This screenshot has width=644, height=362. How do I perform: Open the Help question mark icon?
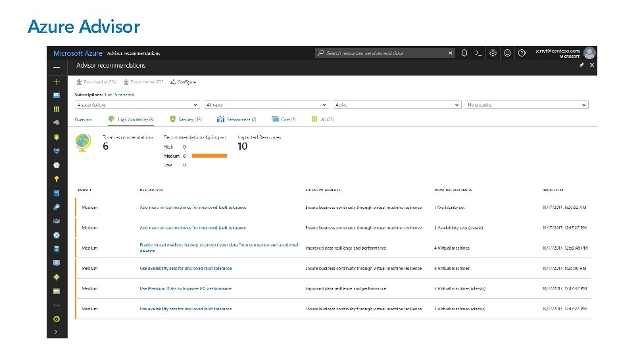(x=522, y=53)
